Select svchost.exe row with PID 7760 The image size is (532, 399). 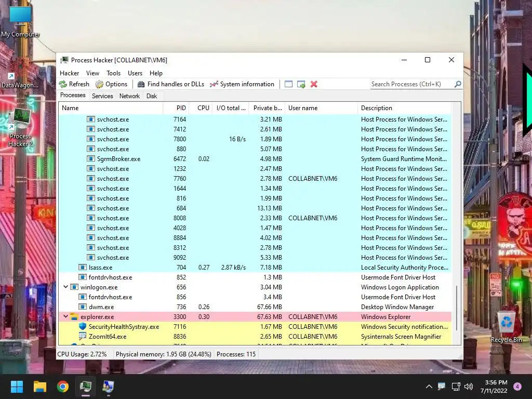255,179
